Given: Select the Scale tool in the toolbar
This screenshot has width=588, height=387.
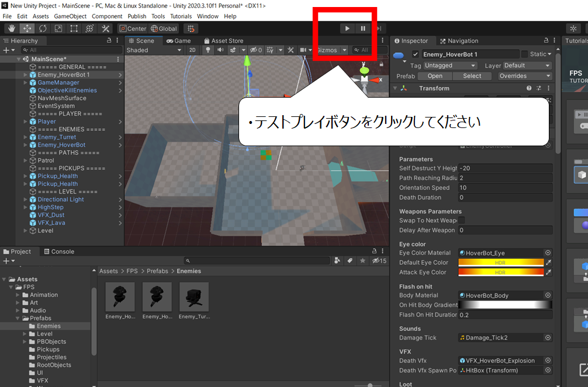Looking at the screenshot, I should click(x=58, y=29).
